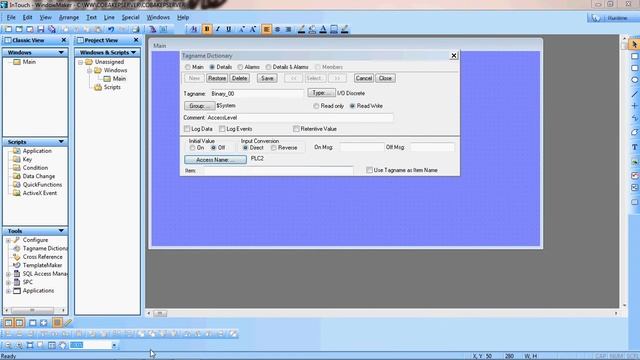Choose the fill color icon
Screen dimensions: 640x360
coord(312,29)
